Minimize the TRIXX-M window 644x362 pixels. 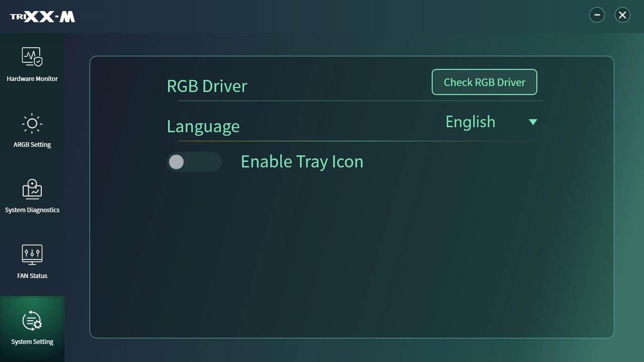click(x=597, y=15)
